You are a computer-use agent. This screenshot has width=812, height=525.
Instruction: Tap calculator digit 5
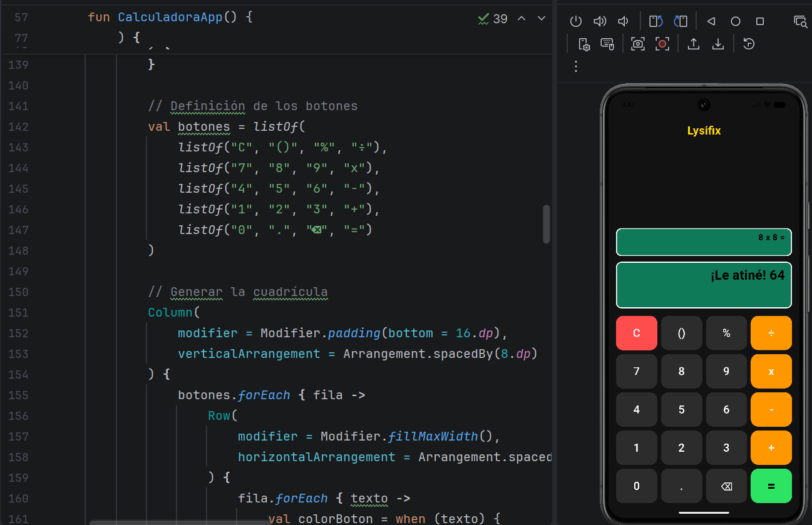(681, 409)
